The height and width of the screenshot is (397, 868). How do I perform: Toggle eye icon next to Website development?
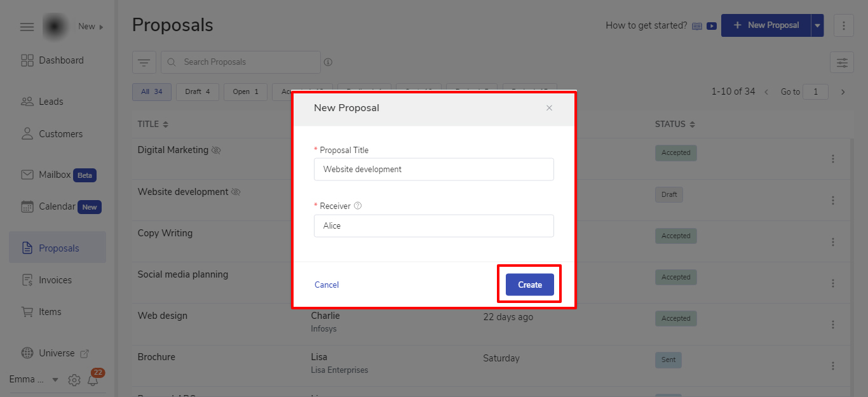236,192
